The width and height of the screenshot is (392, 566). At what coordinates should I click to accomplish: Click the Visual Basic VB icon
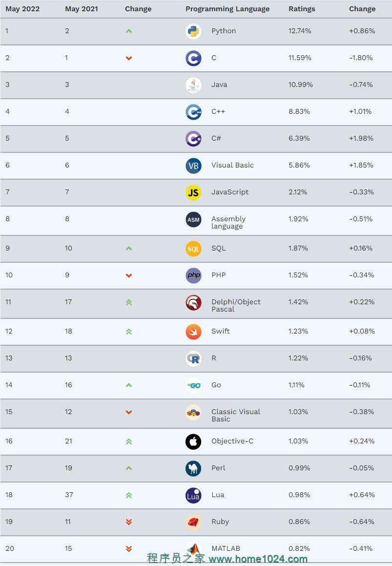point(193,166)
